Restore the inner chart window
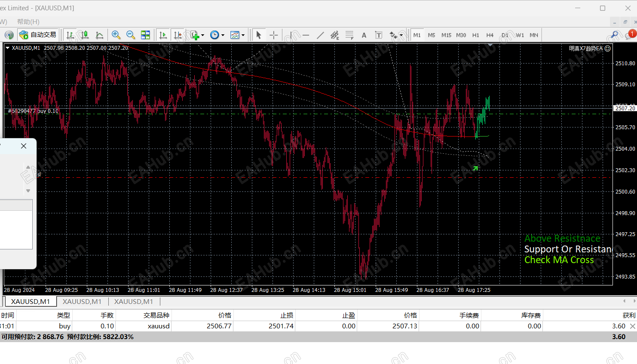Viewport: 637px width, 364px height. (x=625, y=22)
